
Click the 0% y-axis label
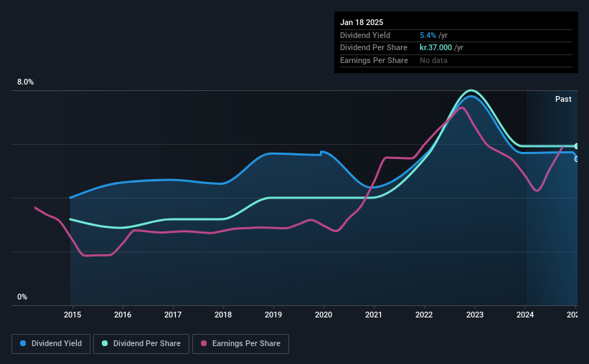(22, 297)
